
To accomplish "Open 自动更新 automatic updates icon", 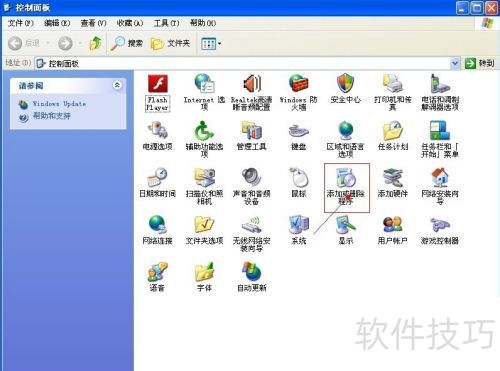I will tap(252, 277).
